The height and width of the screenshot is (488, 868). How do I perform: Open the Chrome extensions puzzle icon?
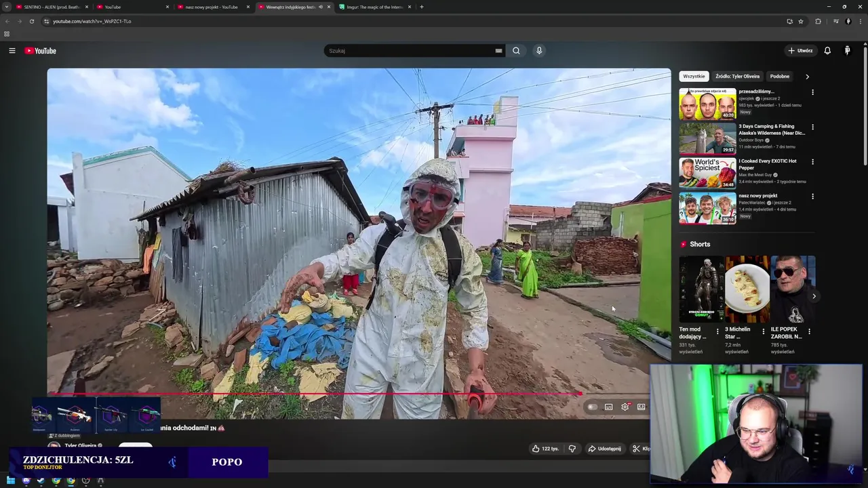click(818, 21)
